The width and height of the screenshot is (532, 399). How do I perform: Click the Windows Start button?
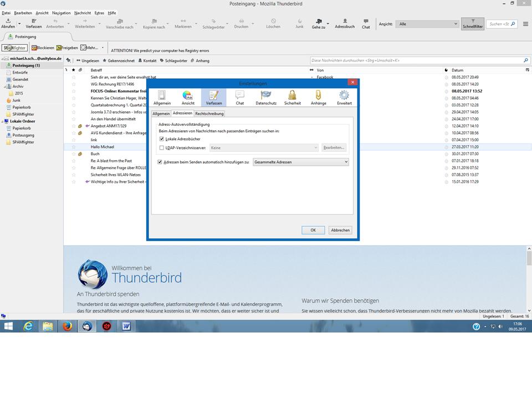(x=8, y=326)
